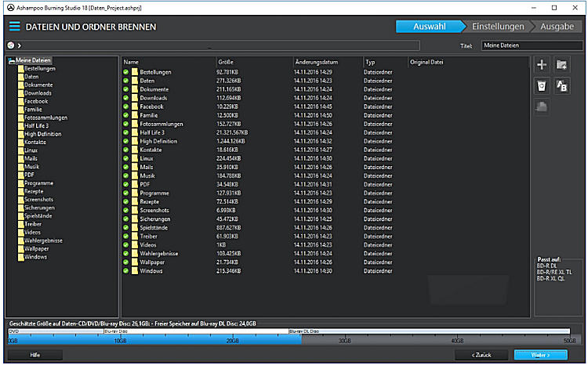This screenshot has height=365, width=588.
Task: Click the Zurück button
Action: click(481, 355)
